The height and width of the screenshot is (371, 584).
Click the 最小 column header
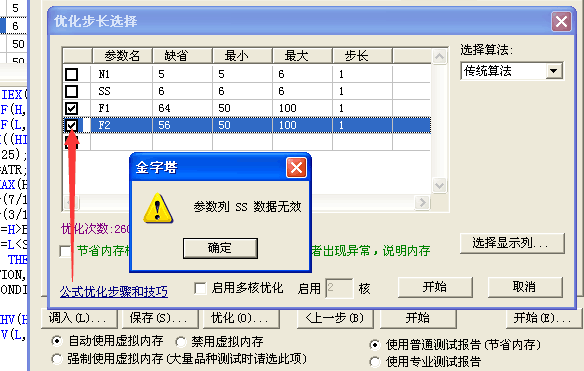[x=242, y=56]
